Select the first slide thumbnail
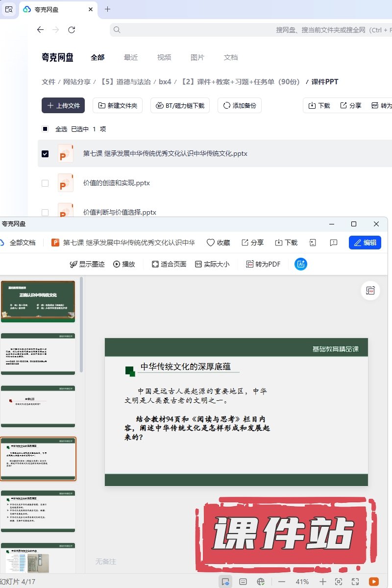Screen dimensions: 392x588 (38, 301)
